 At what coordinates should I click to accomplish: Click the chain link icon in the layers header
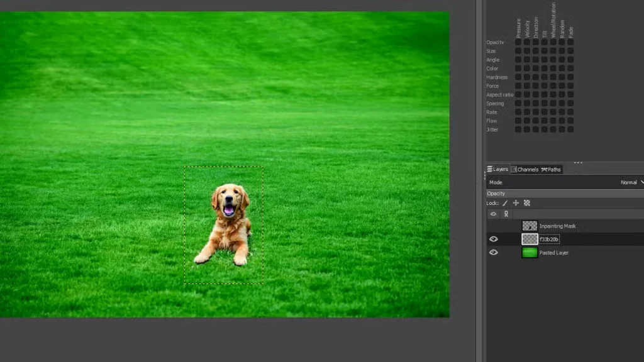click(506, 214)
